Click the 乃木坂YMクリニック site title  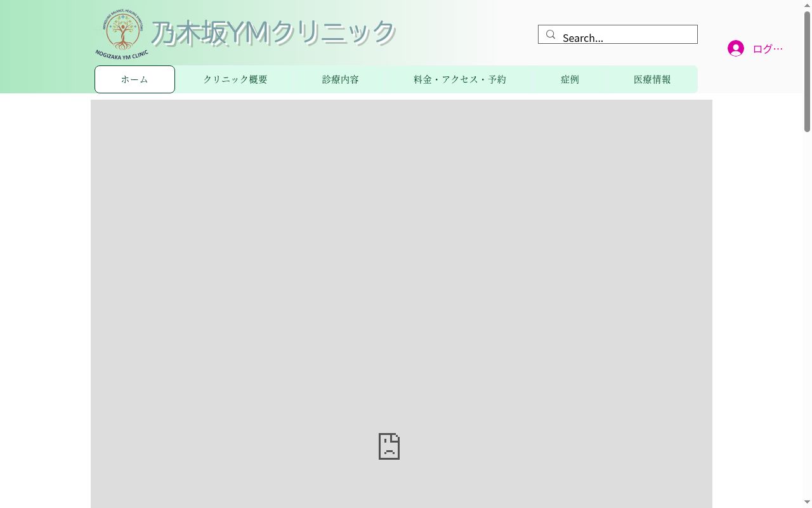point(273,32)
